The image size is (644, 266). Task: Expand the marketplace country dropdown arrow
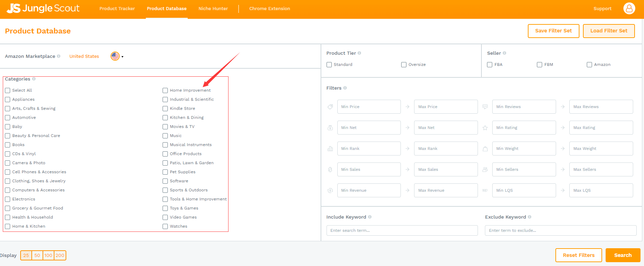(x=122, y=56)
